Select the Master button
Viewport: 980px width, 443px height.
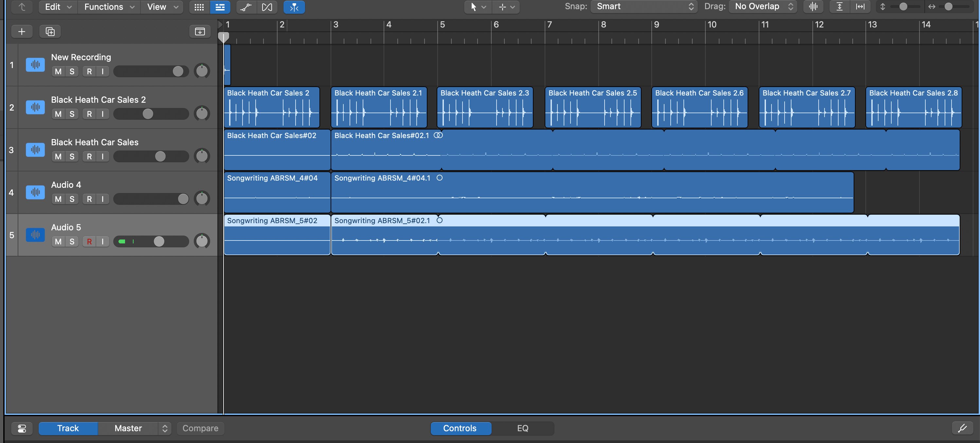(x=128, y=428)
